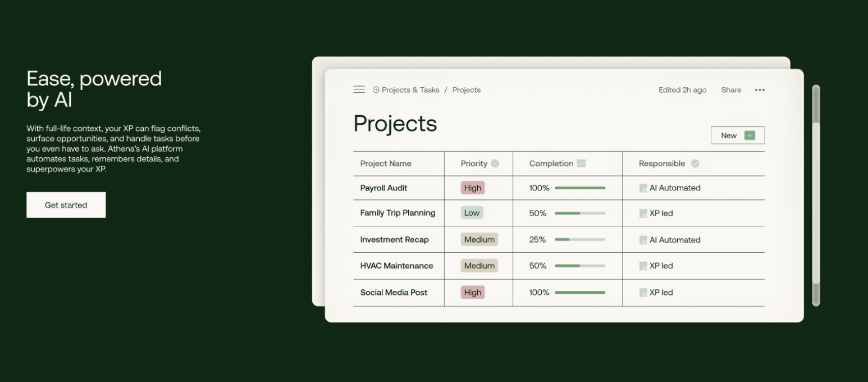Open the three-dot more options menu
Screen dimensions: 868x382
tap(760, 90)
